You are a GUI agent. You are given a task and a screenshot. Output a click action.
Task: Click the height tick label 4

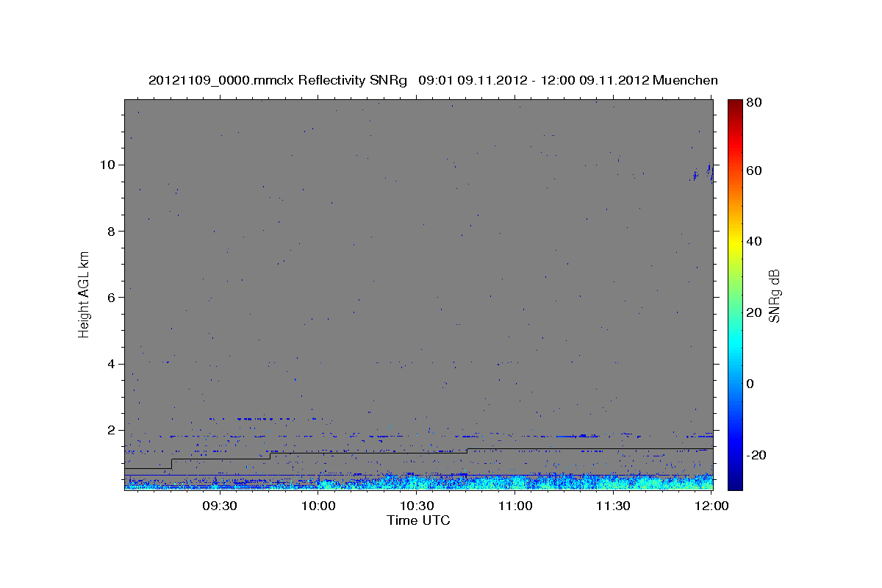coord(112,364)
